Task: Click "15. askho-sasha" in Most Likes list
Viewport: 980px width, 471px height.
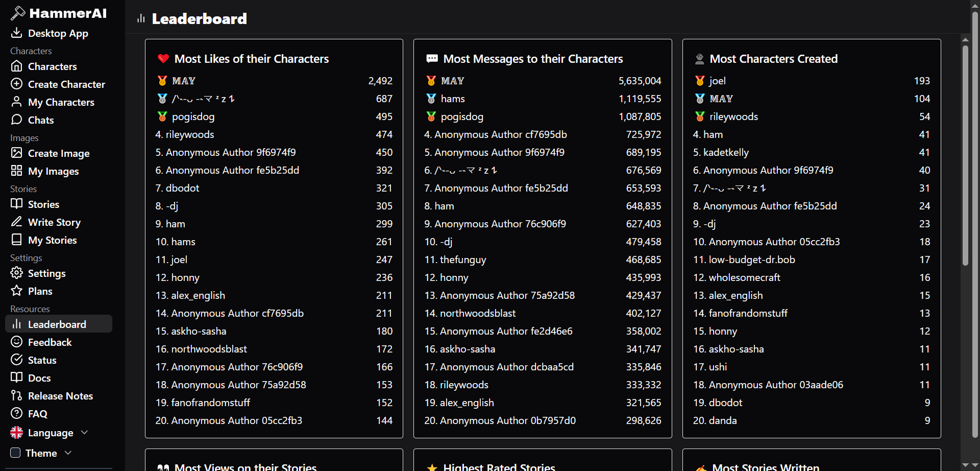Action: 191,331
